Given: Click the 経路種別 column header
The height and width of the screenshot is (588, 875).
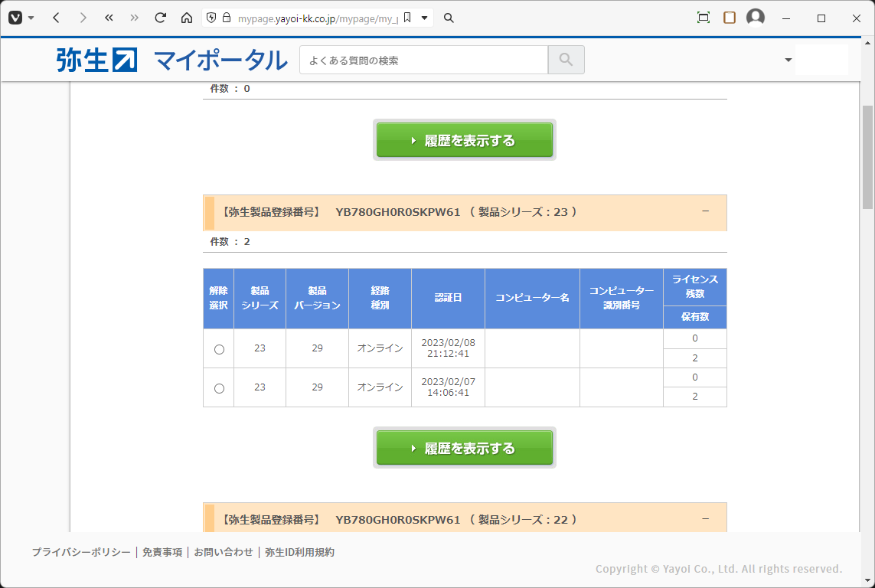Looking at the screenshot, I should [x=380, y=298].
